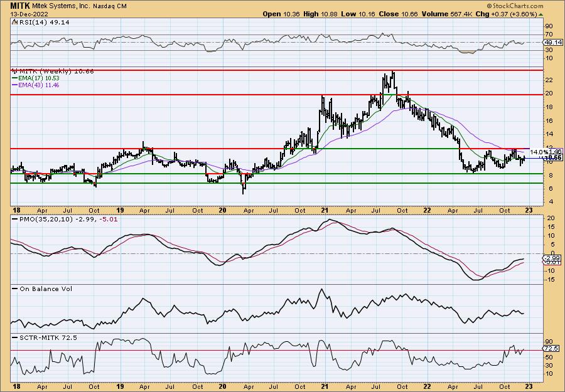Click year label '19' under the price panel

click(x=120, y=210)
